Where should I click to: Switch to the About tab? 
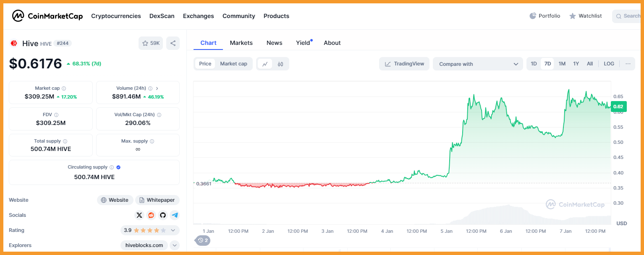pos(332,43)
